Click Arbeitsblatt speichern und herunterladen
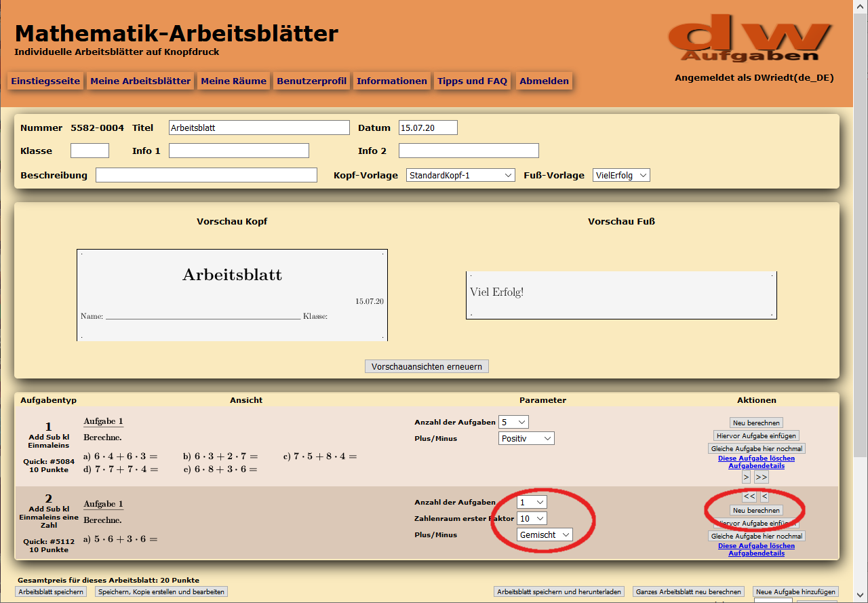The height and width of the screenshot is (603, 868). coord(559,591)
